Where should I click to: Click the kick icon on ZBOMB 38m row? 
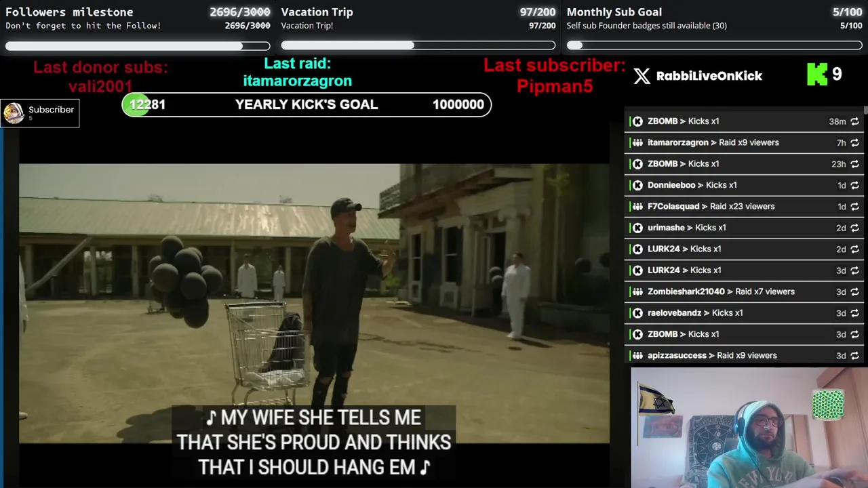point(637,121)
